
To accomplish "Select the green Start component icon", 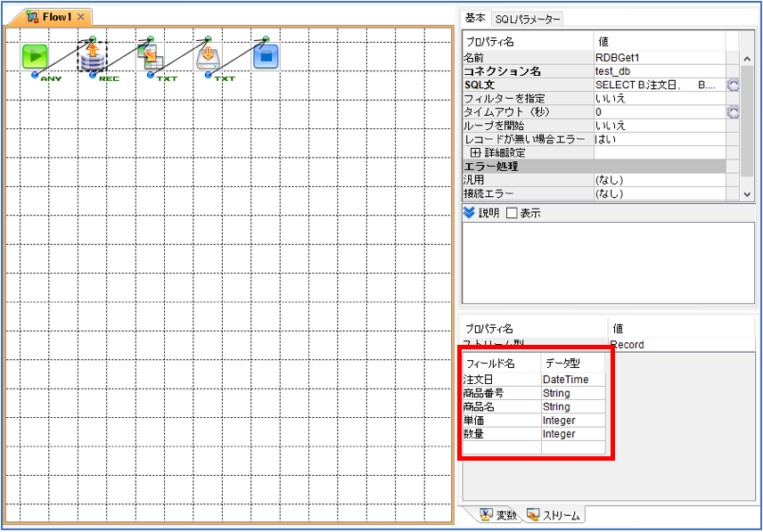I will click(35, 56).
